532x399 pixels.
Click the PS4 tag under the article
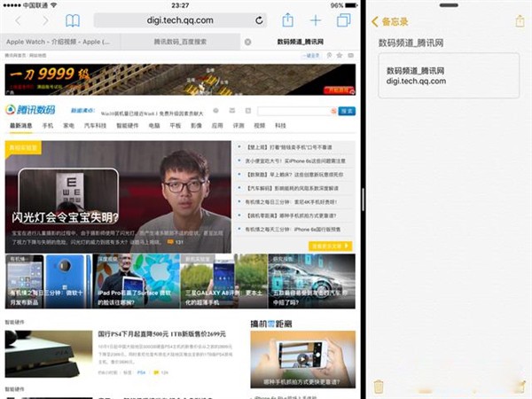click(x=141, y=372)
